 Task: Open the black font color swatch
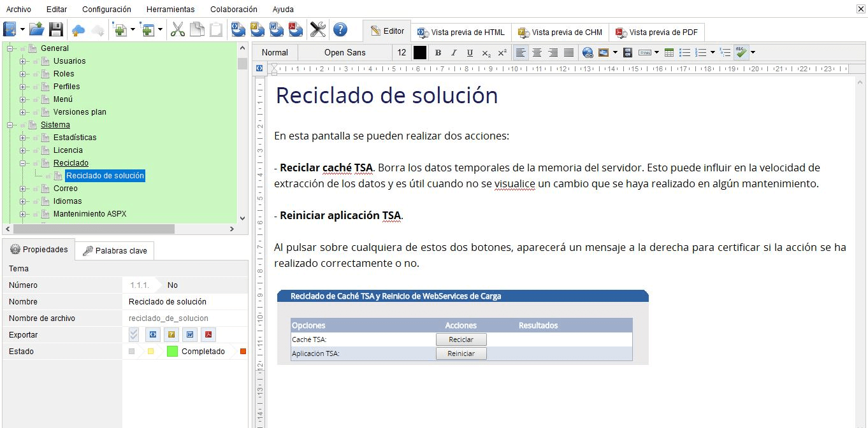click(x=419, y=53)
